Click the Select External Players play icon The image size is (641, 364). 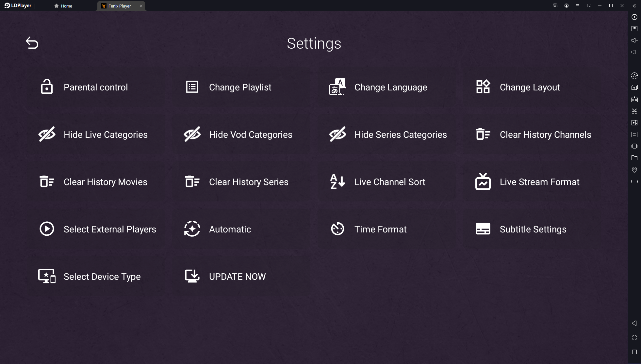tap(47, 229)
